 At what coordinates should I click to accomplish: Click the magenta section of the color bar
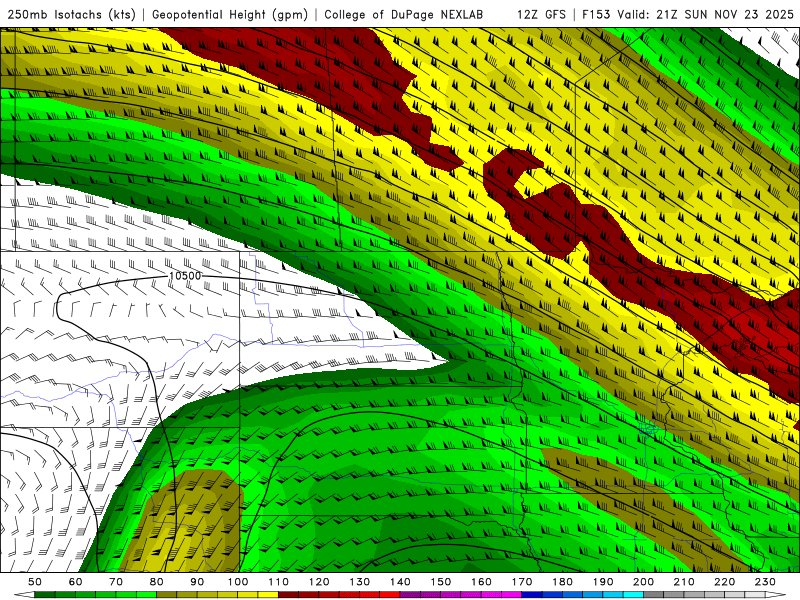[460, 595]
